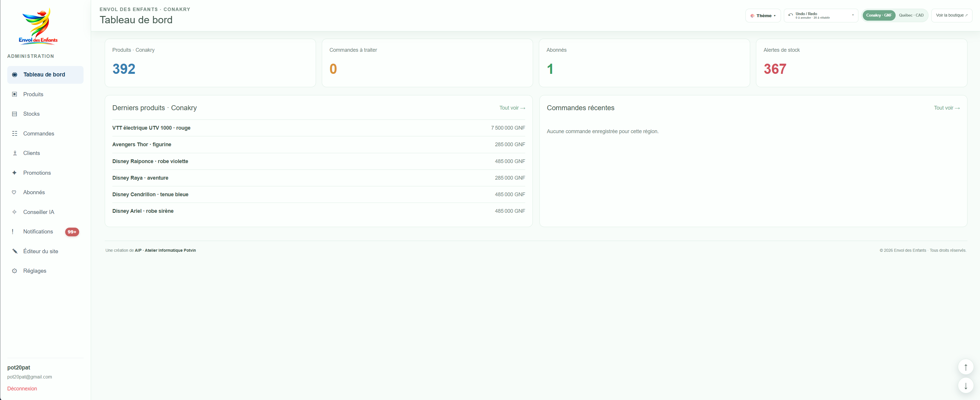Screen dimensions: 980x400
Task: Click the Éditeur du site pencil icon
Action: tap(15, 251)
